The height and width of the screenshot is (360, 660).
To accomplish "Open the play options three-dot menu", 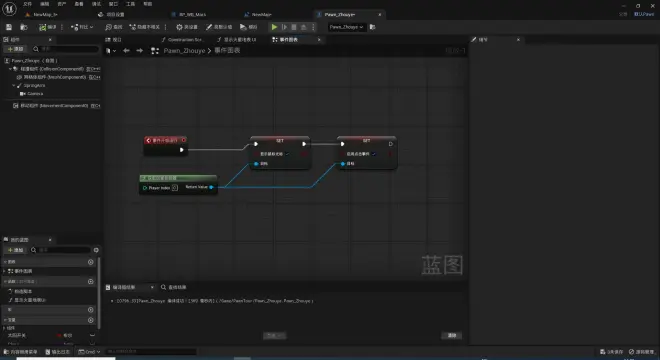I will (313, 27).
